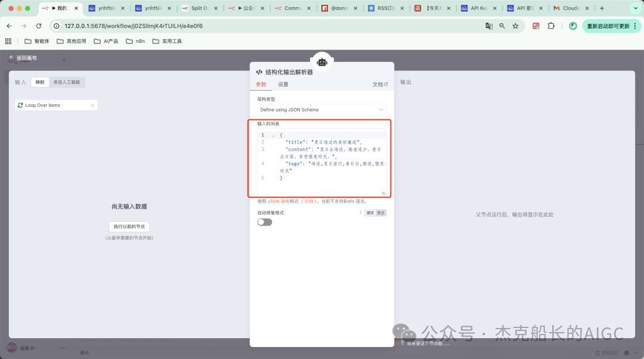Open the JSON 架构 help link
Screen dimensions: 644x359
pos(278,202)
